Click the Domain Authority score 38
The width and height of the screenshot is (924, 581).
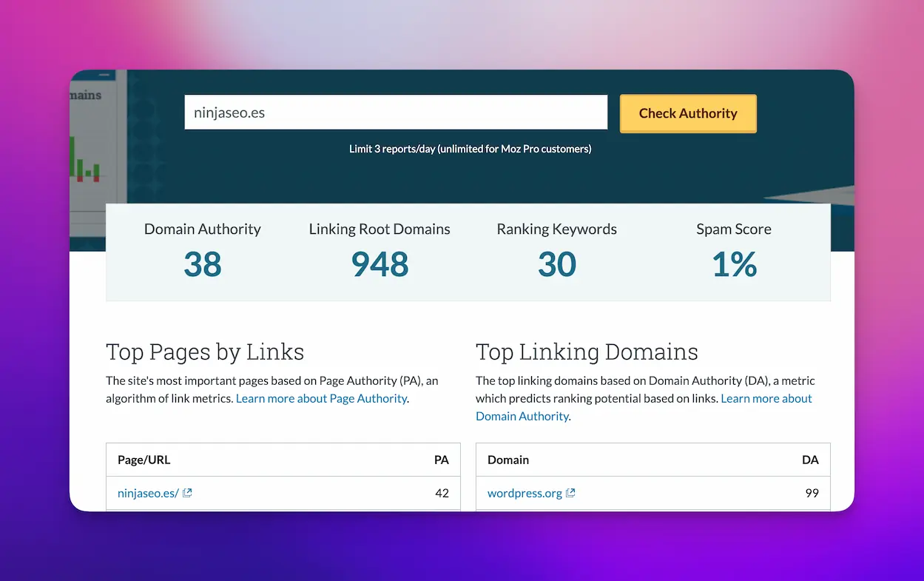coord(202,265)
